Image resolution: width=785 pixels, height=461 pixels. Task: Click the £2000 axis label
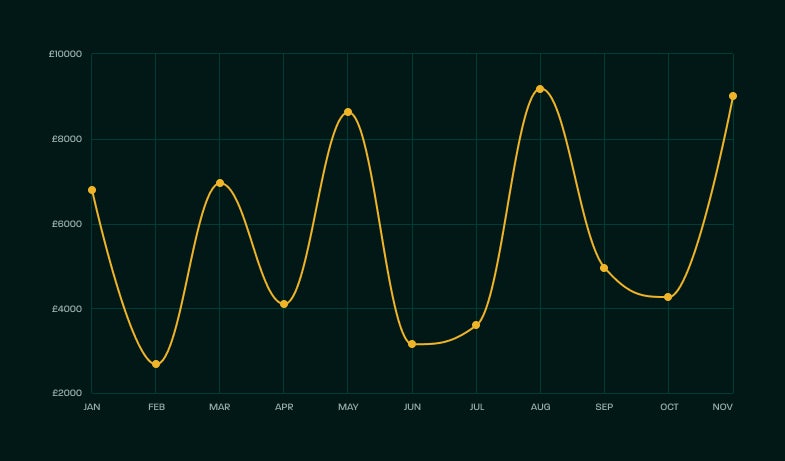(x=67, y=393)
